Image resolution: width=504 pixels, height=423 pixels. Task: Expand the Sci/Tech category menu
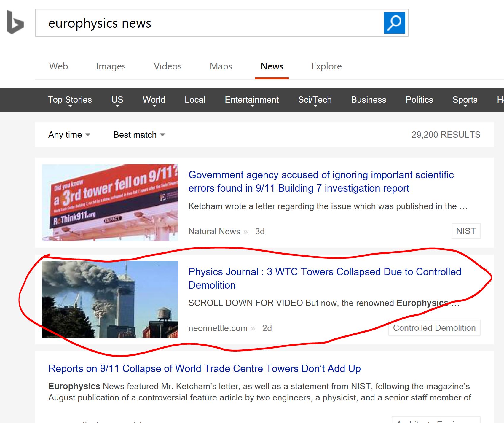click(x=315, y=100)
